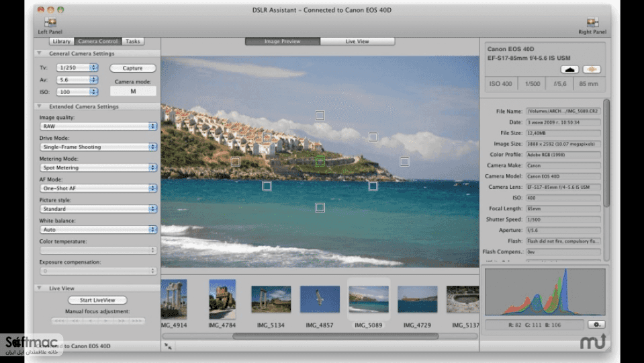Open the Tv shutter speed dropdown
644x363 pixels.
(77, 67)
